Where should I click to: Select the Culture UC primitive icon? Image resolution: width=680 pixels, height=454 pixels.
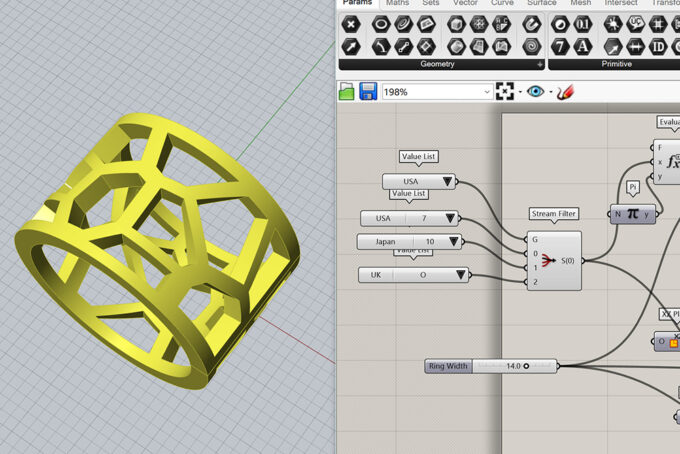tap(635, 24)
